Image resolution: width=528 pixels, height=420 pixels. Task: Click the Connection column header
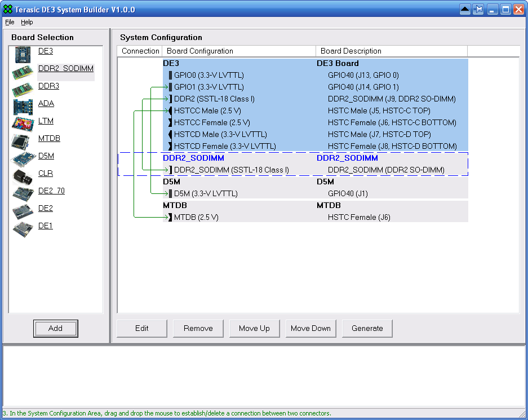(140, 51)
